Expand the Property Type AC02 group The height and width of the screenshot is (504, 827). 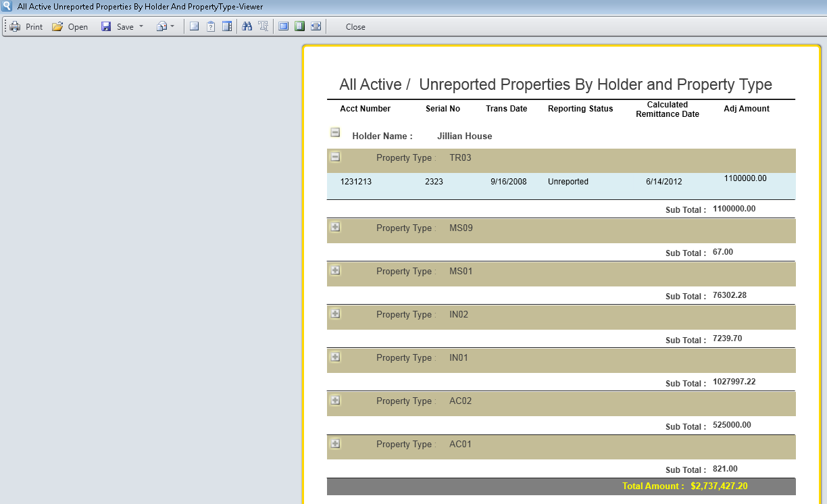pos(335,400)
